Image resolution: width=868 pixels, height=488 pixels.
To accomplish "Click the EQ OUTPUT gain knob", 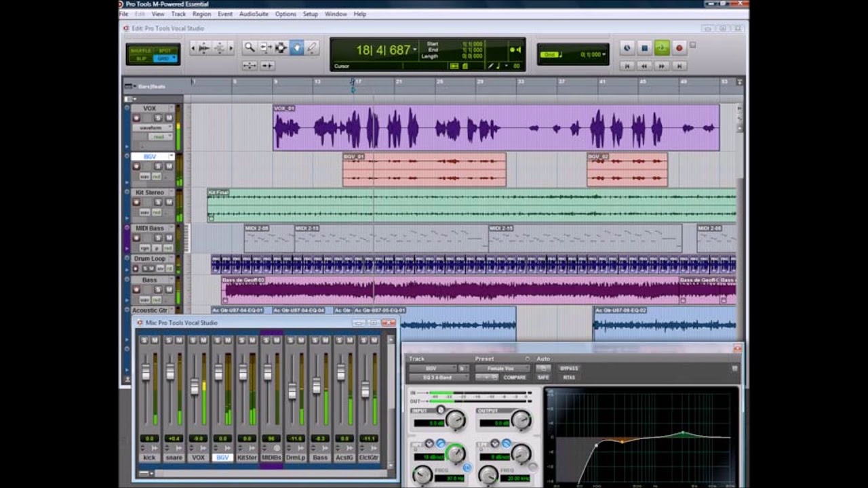I will pos(521,420).
